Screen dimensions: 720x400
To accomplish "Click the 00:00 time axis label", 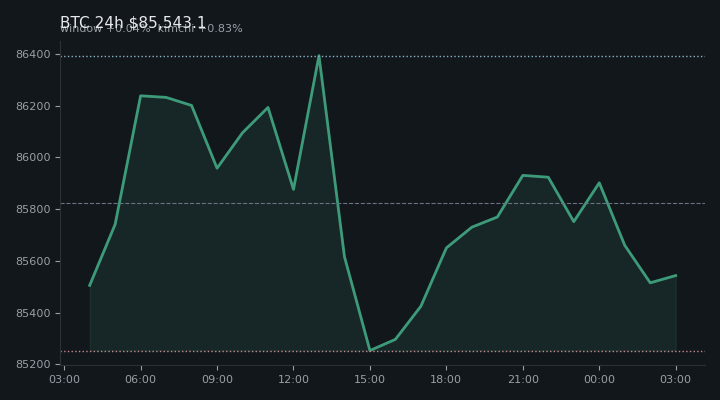I will (599, 379).
